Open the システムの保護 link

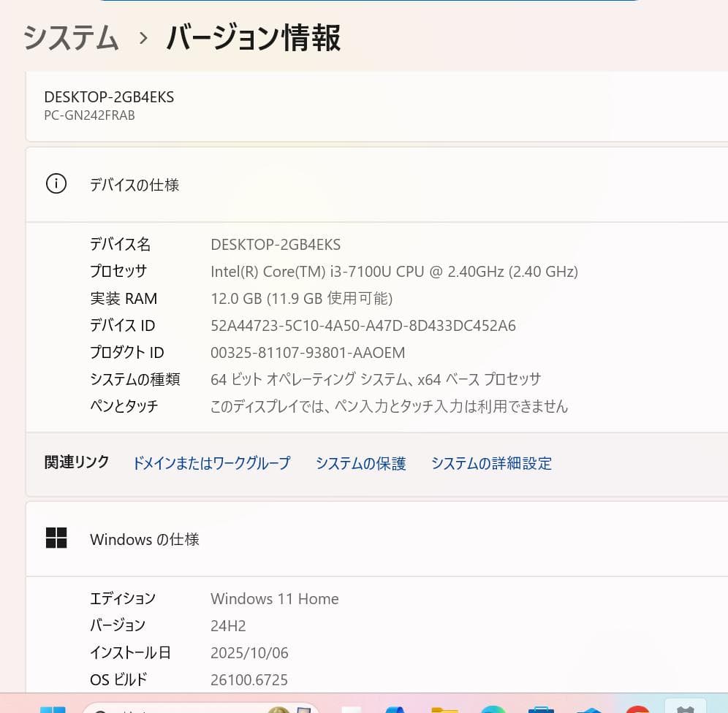[x=360, y=462]
